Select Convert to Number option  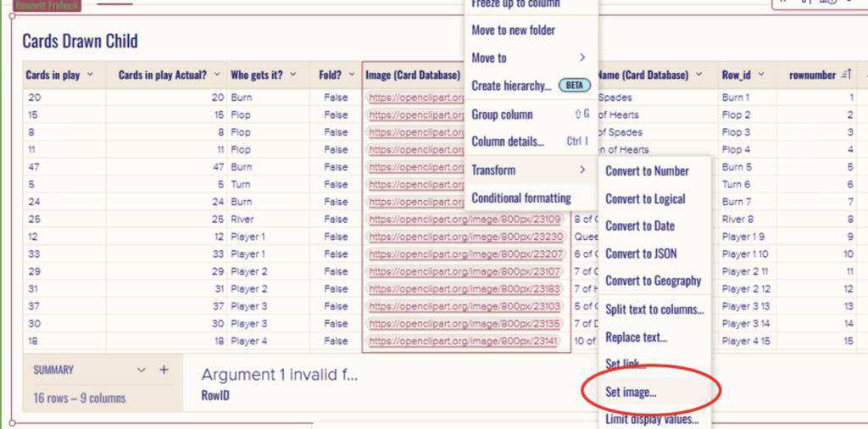coord(647,171)
